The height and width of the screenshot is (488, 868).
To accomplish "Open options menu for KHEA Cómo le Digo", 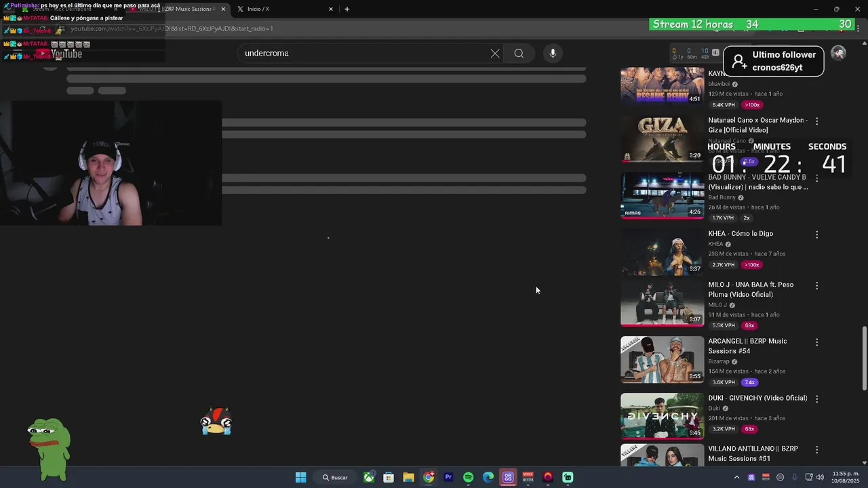I will pos(816,235).
